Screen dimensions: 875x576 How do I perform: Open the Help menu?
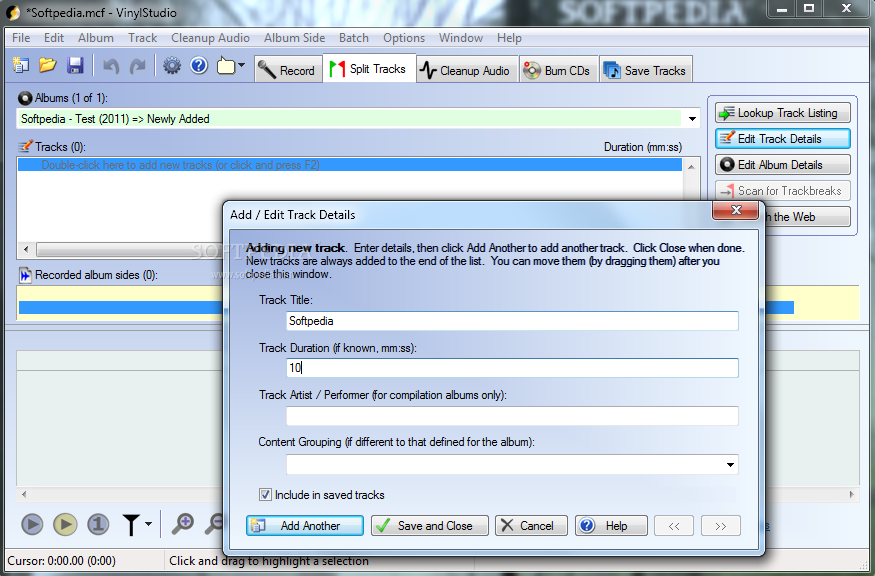tap(509, 38)
